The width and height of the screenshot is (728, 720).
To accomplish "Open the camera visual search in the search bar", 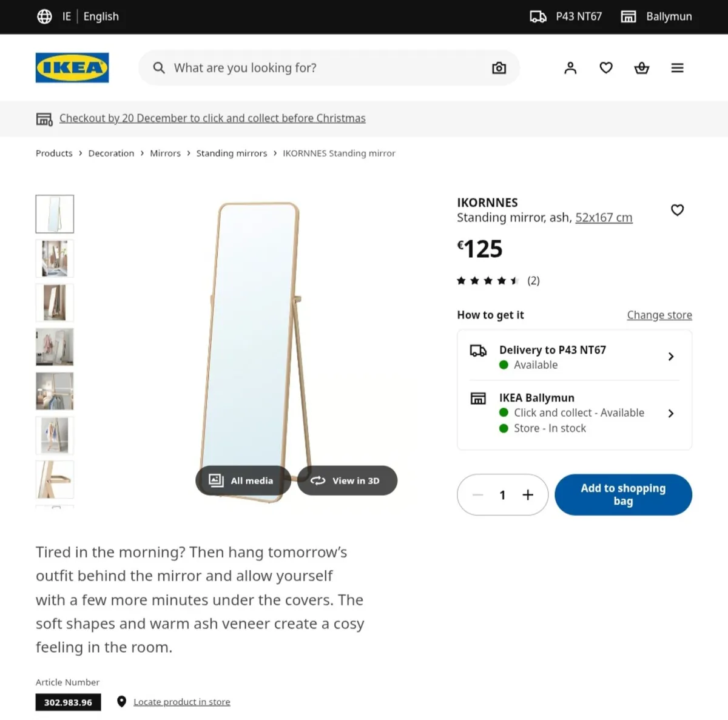I will (499, 67).
